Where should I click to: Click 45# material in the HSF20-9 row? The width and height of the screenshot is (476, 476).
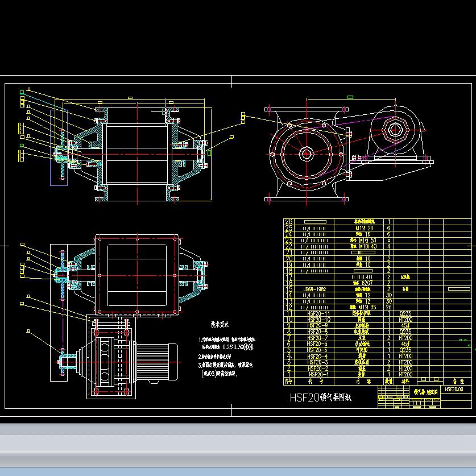click(405, 325)
